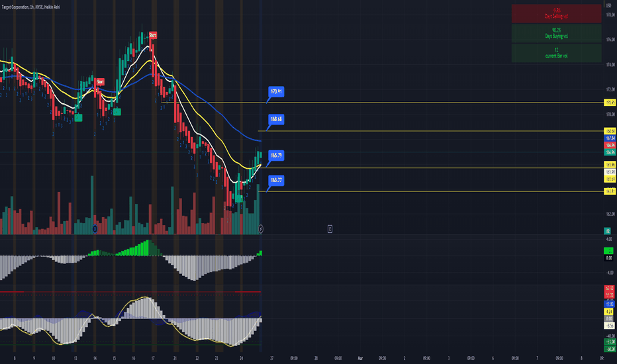
Task: Click the 'Short' signal label near date 17
Action: (x=153, y=35)
